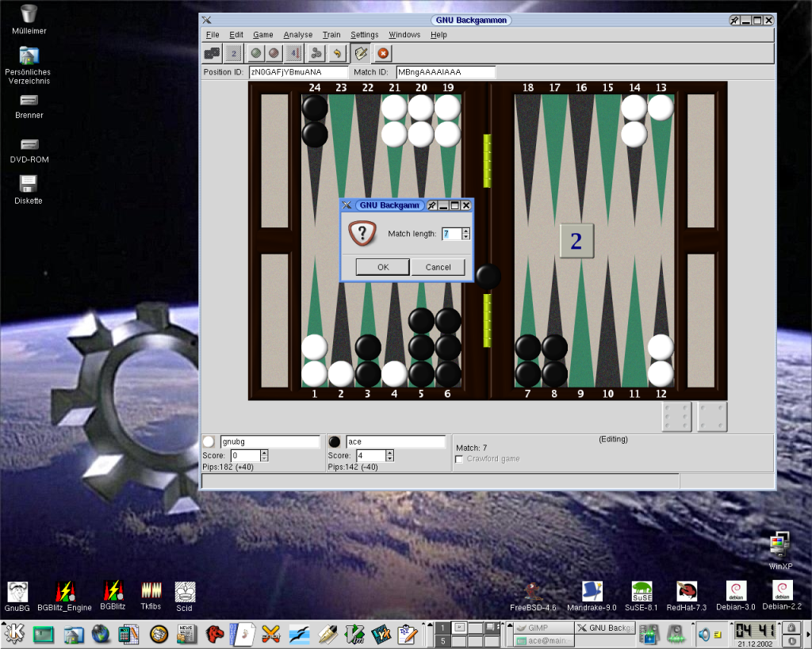Click the left die below the board
Viewport: 812px width, 649px height.
[x=677, y=417]
